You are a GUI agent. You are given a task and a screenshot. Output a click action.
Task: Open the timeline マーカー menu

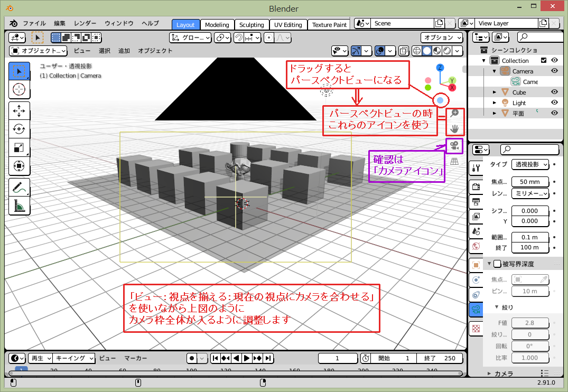135,358
